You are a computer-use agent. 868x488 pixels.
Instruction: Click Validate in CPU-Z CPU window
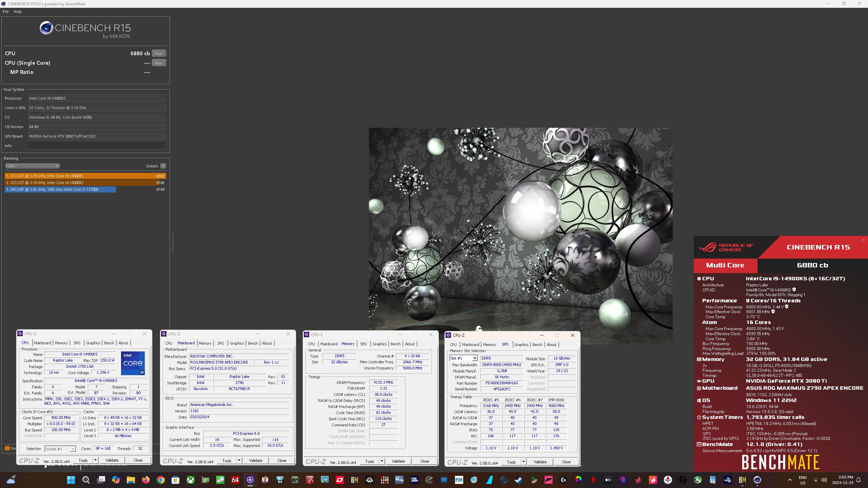click(112, 460)
